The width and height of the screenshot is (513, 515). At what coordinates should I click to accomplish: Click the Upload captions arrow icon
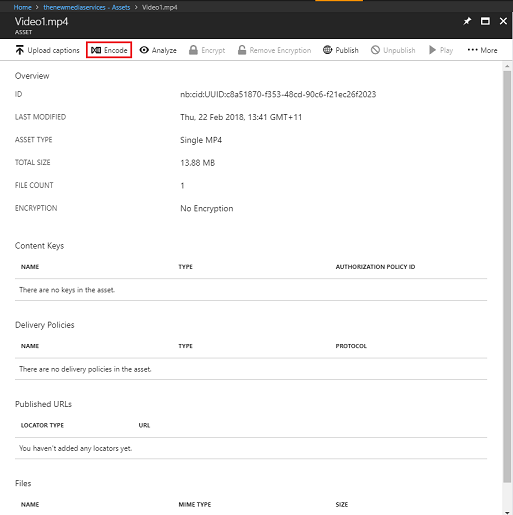coord(20,50)
